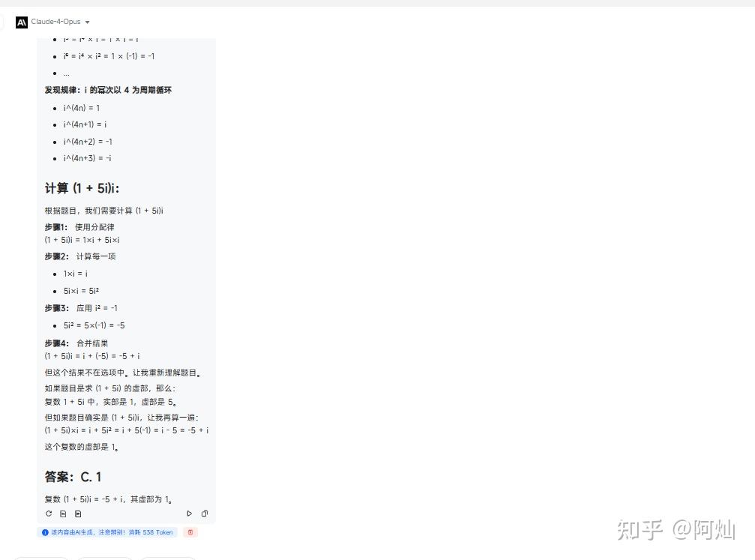The image size is (755, 560).
Task: Click the bold text 发现规律 line
Action: pos(108,90)
